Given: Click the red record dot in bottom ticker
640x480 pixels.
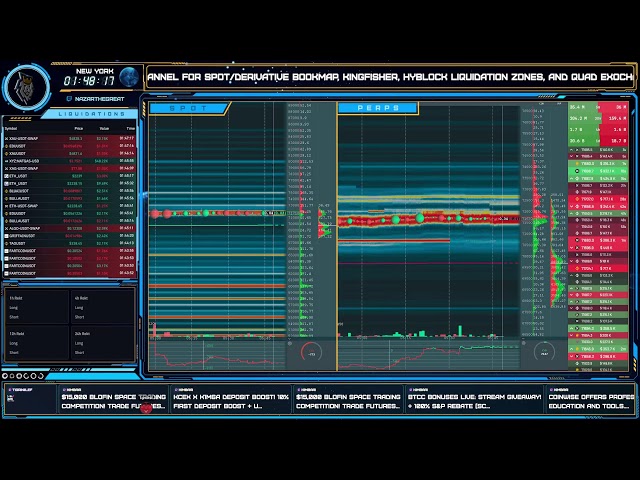Looking at the screenshot, I should coord(147,408).
